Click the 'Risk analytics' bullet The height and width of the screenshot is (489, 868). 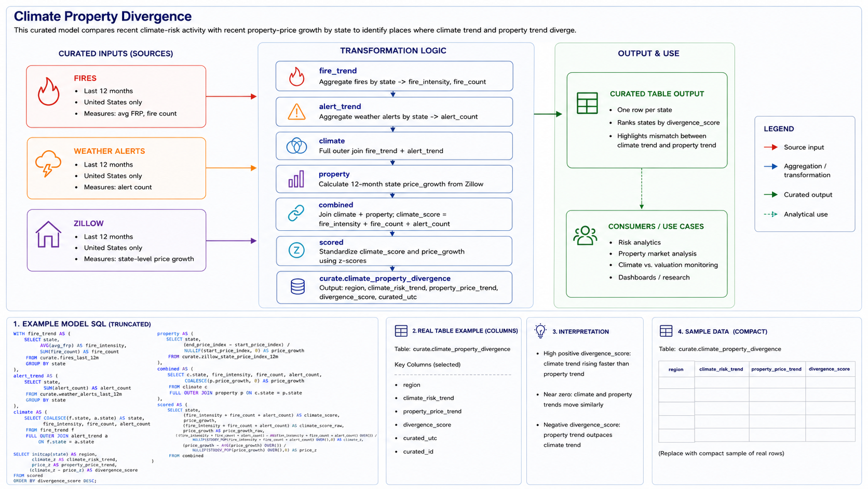[x=640, y=243]
